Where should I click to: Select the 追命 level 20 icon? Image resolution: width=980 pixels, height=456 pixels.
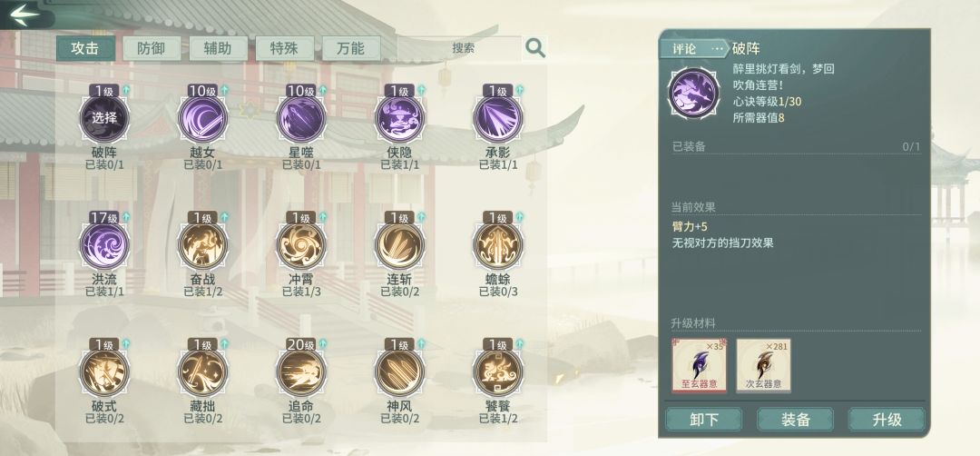tap(301, 372)
